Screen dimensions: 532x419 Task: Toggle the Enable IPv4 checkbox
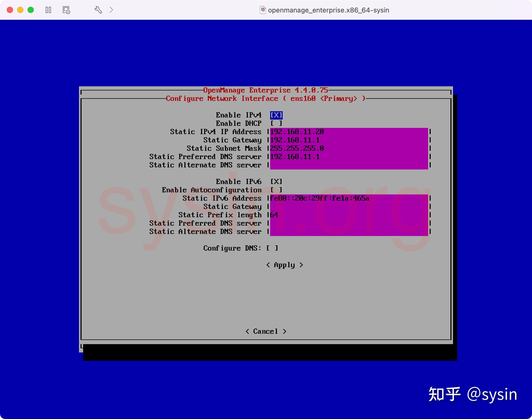coord(276,115)
